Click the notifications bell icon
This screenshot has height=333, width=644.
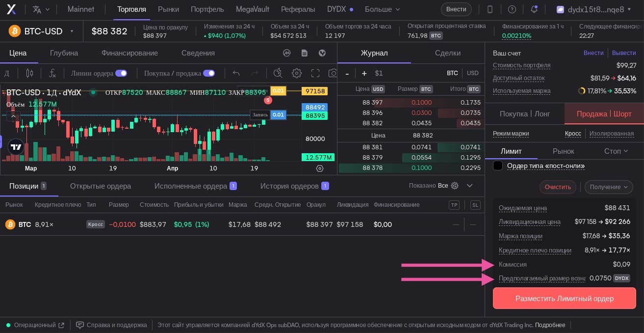point(534,9)
